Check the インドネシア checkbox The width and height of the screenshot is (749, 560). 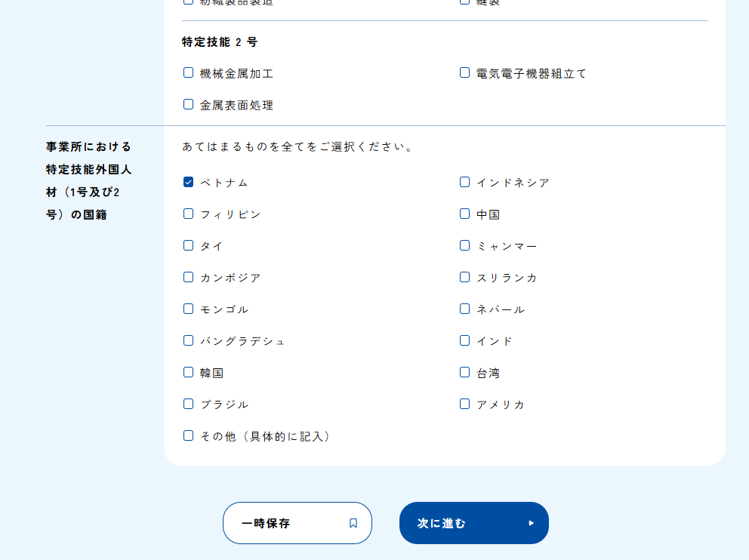[x=465, y=182]
